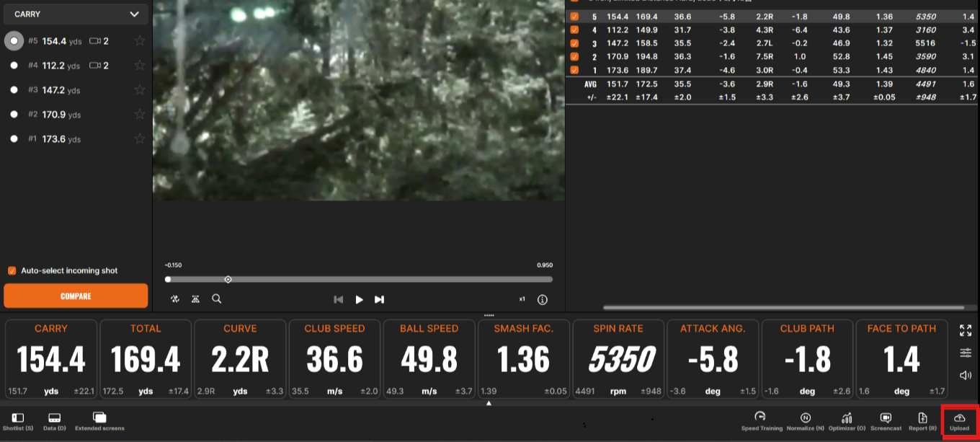Expand the CARRY dropdown
Image resolution: width=980 pixels, height=442 pixels.
[x=76, y=14]
